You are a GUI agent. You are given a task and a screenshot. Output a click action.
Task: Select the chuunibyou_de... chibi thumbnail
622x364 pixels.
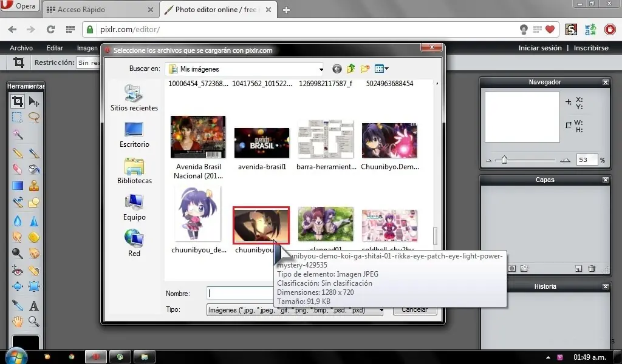coord(198,214)
